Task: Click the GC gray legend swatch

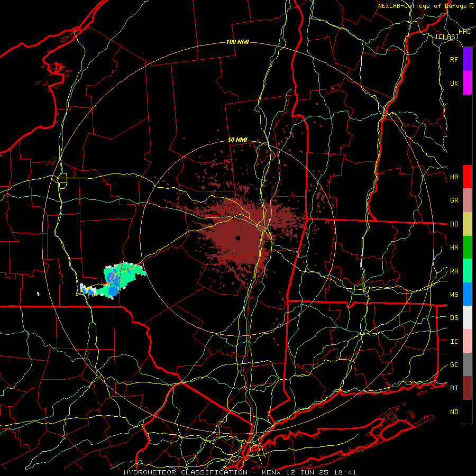Action: [x=467, y=364]
